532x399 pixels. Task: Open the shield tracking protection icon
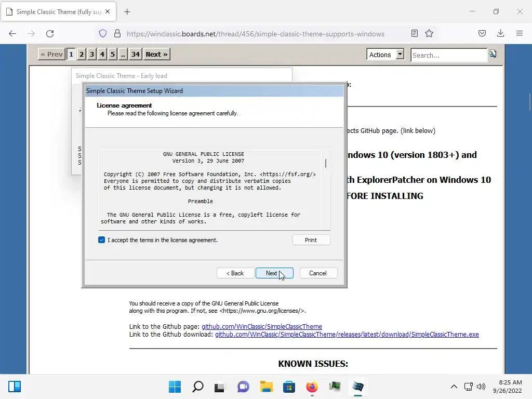103,34
